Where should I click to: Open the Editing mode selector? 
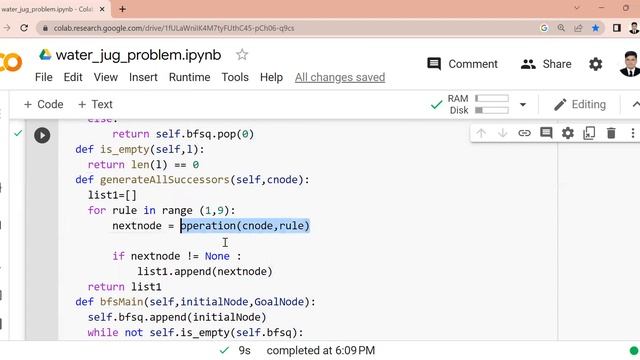click(580, 104)
